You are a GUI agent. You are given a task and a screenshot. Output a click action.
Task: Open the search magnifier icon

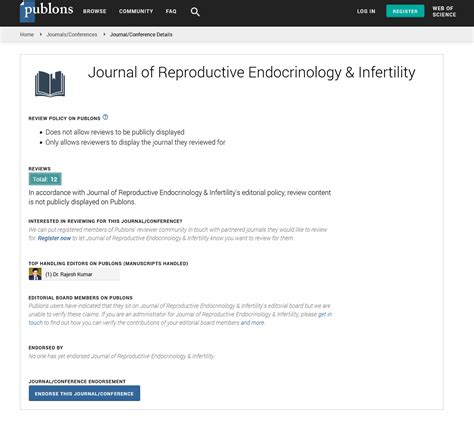[x=195, y=12]
